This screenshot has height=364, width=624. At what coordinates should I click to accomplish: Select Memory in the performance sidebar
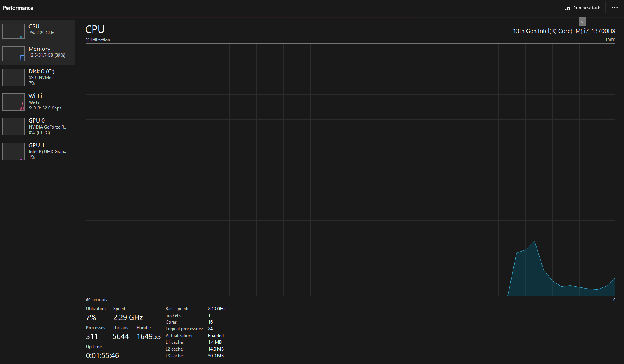[x=37, y=53]
